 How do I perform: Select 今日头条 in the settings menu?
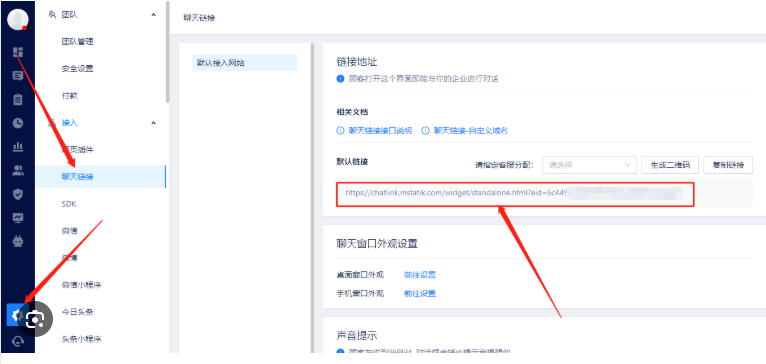[x=77, y=312]
